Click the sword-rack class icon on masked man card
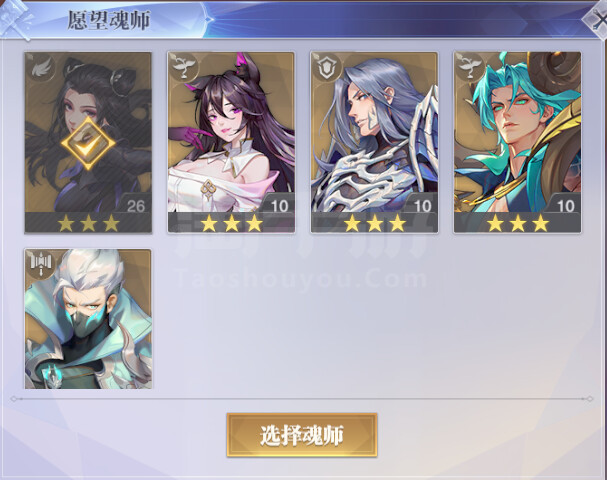Viewport: 607px width, 480px height. [x=41, y=264]
